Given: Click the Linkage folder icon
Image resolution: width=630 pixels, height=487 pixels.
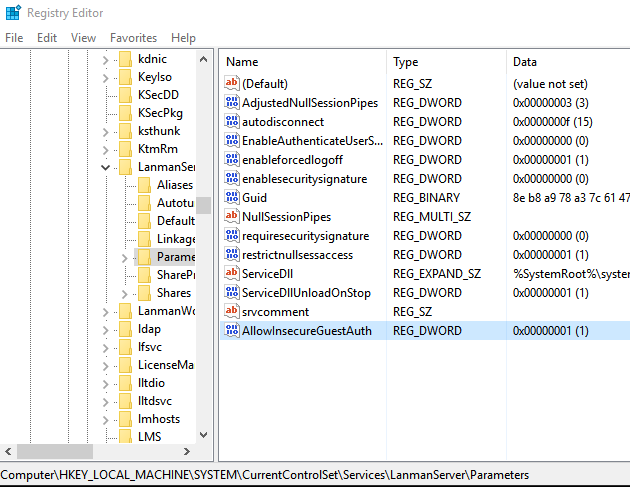Looking at the screenshot, I should (x=144, y=239).
